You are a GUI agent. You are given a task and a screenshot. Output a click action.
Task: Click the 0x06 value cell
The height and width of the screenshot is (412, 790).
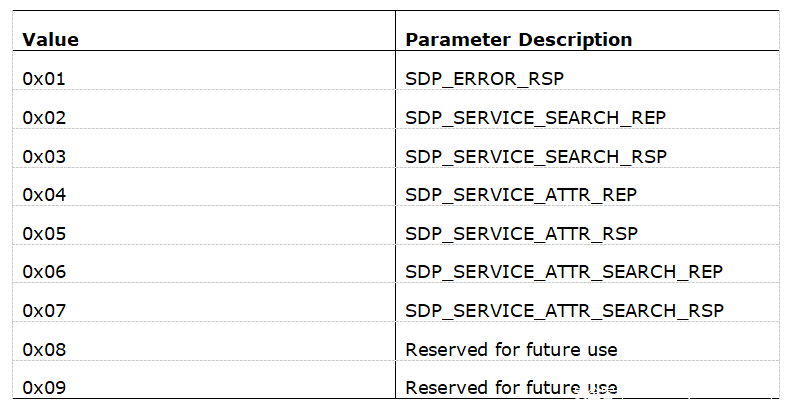point(44,272)
